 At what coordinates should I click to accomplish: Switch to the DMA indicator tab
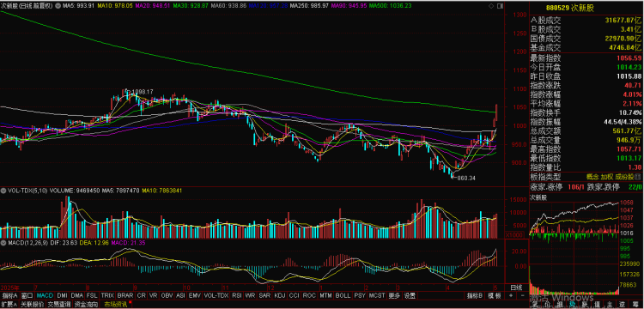(77, 295)
